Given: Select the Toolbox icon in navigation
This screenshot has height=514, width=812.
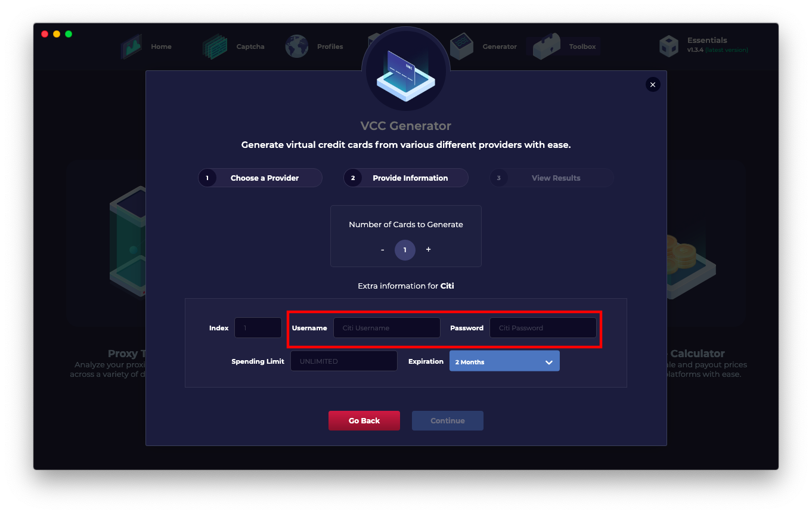Looking at the screenshot, I should click(547, 47).
